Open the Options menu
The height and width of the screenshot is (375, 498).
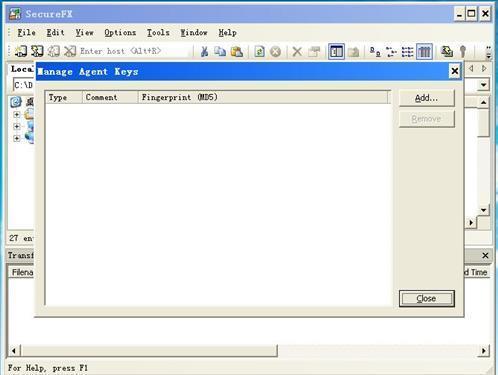(120, 32)
